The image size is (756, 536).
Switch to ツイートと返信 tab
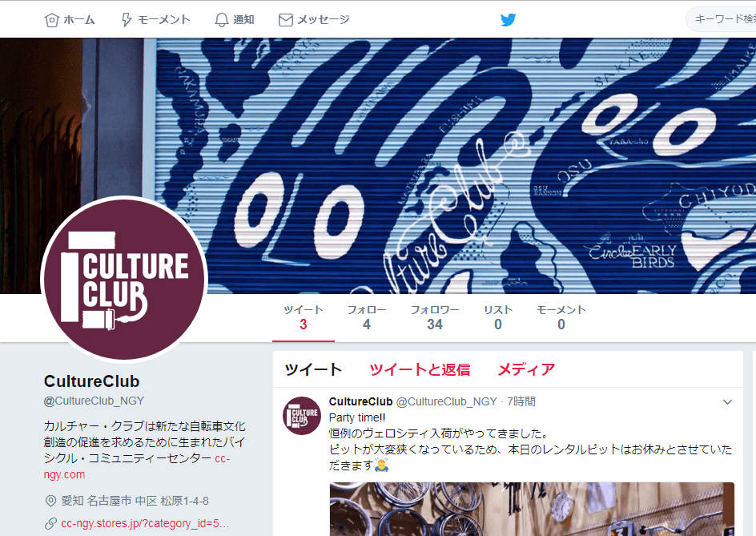click(x=420, y=369)
